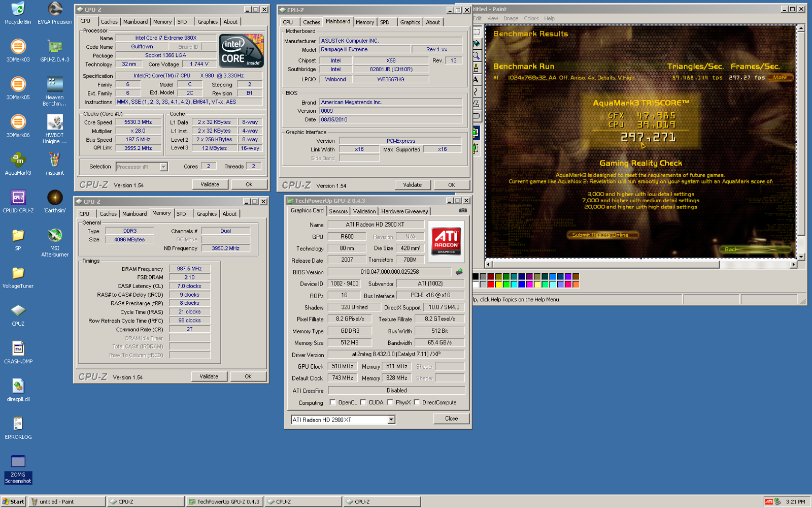The image size is (812, 508).
Task: Open the Recycle Bin desktop icon
Action: pos(18,13)
